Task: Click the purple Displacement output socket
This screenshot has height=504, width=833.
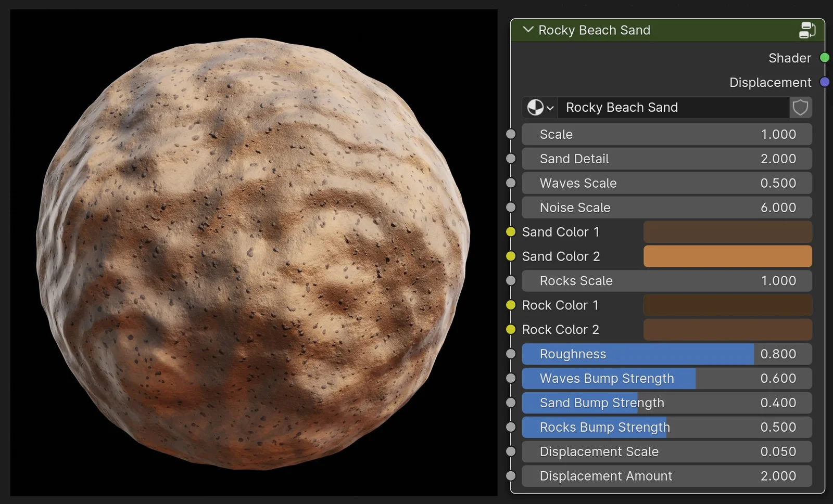Action: pyautogui.click(x=825, y=82)
